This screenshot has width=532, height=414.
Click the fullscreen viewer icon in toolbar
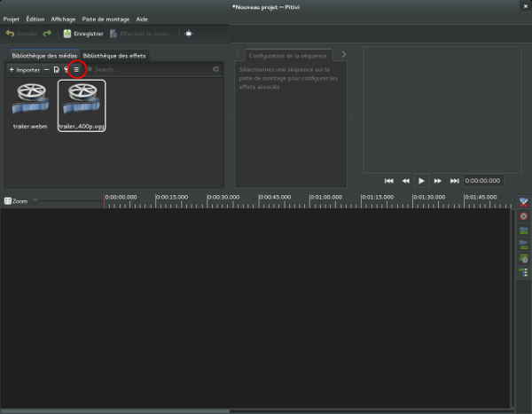pos(188,34)
